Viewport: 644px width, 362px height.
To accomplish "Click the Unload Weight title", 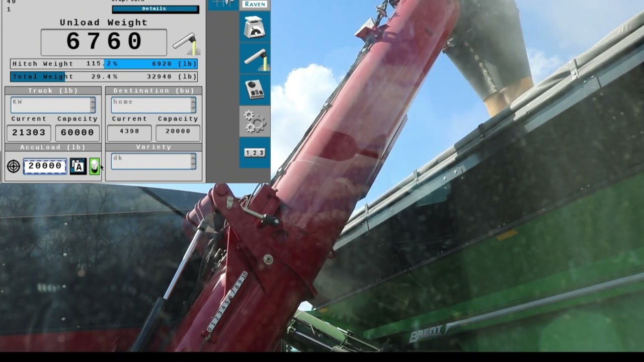I will coord(104,23).
